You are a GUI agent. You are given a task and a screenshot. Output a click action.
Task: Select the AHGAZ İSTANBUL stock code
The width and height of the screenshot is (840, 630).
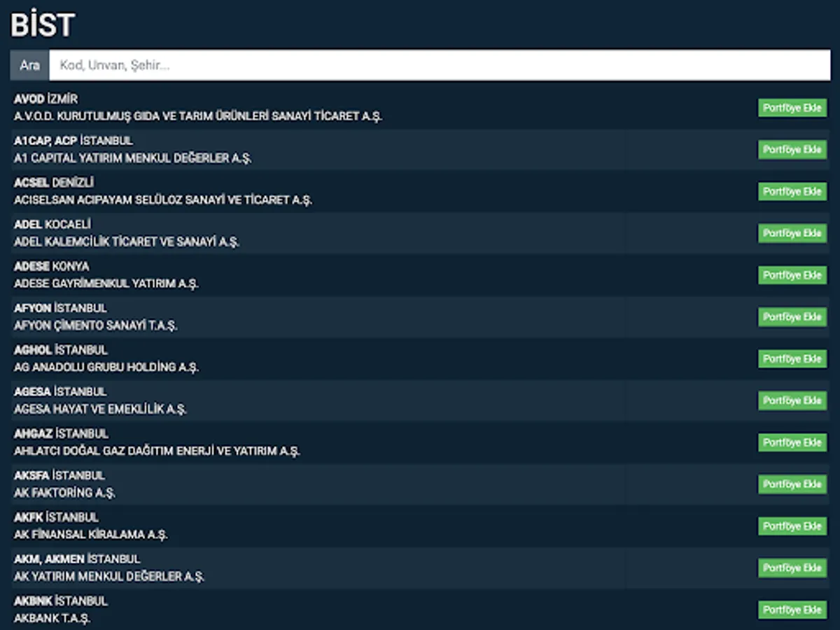pyautogui.click(x=61, y=434)
